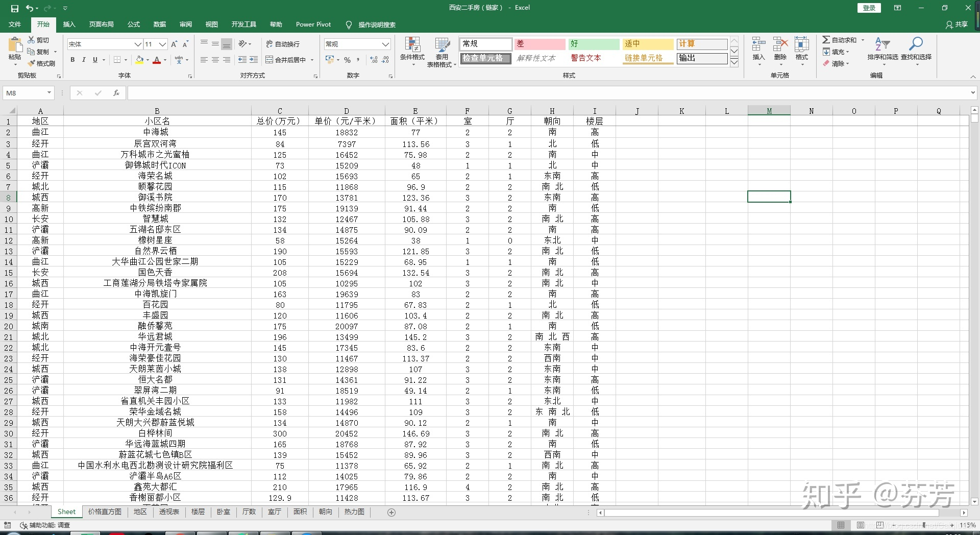Open the Clear (清除) dropdown
The image size is (980, 535).
(x=836, y=63)
